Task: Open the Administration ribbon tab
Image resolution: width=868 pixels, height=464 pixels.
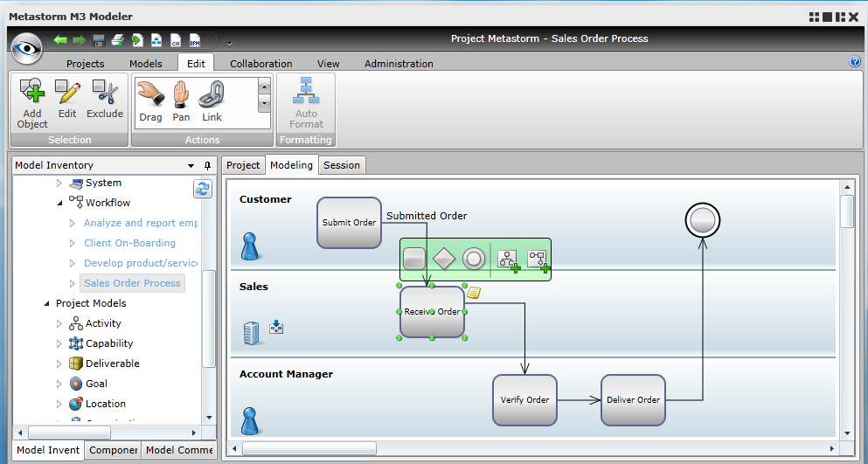Action: 399,64
